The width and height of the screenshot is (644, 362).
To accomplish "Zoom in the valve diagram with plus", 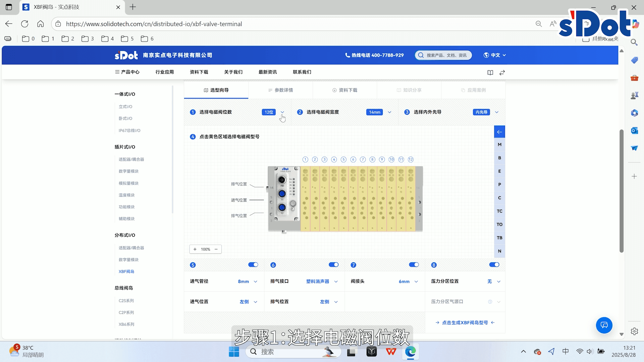I will click(195, 249).
